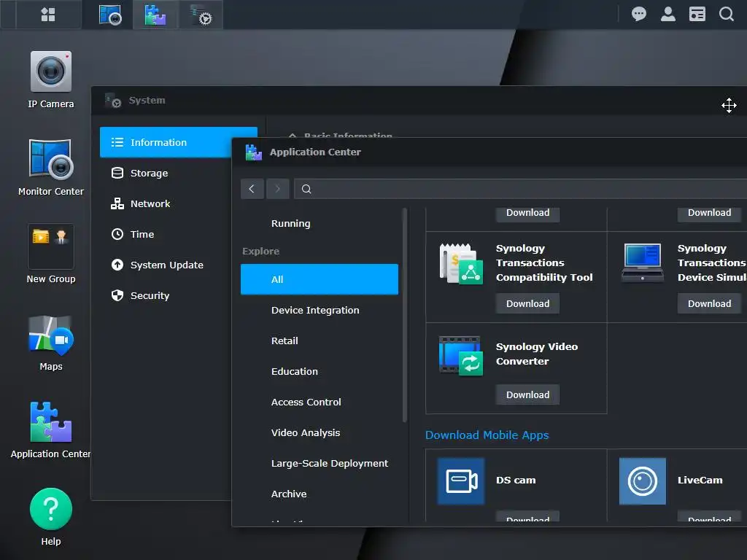Screen dimensions: 747x560
Task: Open the main menu grid icon
Action: [48, 15]
